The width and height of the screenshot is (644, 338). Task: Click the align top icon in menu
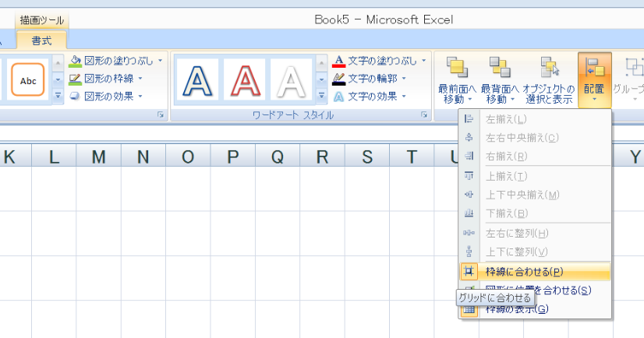pos(469,176)
